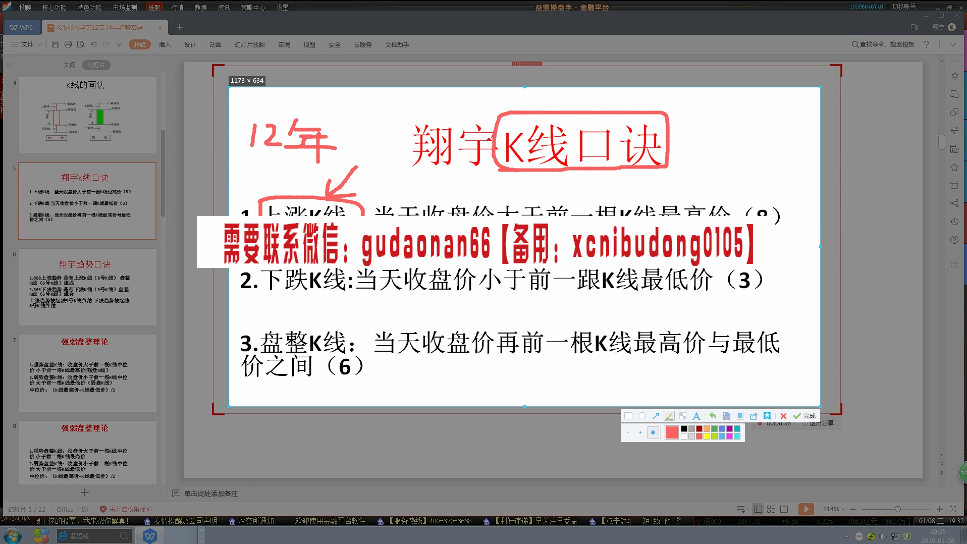Click the zoom slider handle in the status bar

(x=897, y=509)
